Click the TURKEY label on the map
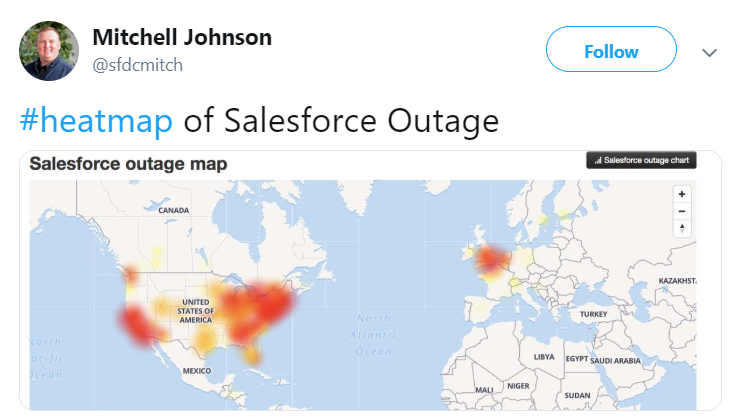Screen dimensions: 732x419 tap(593, 314)
